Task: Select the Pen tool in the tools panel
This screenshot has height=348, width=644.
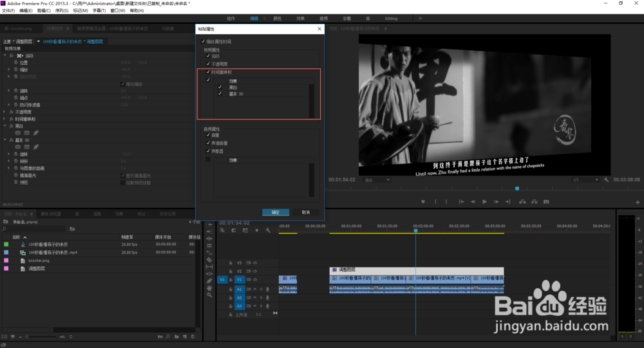Action: (209, 280)
